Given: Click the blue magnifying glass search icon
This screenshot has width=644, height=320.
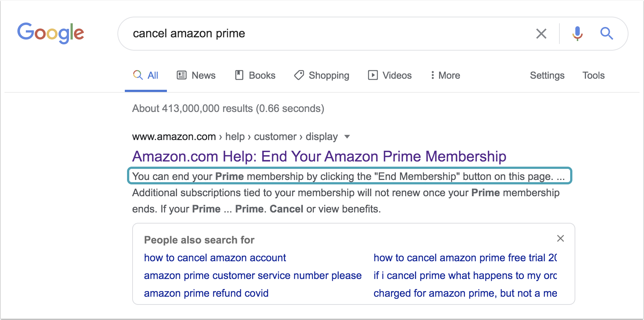Looking at the screenshot, I should tap(607, 34).
